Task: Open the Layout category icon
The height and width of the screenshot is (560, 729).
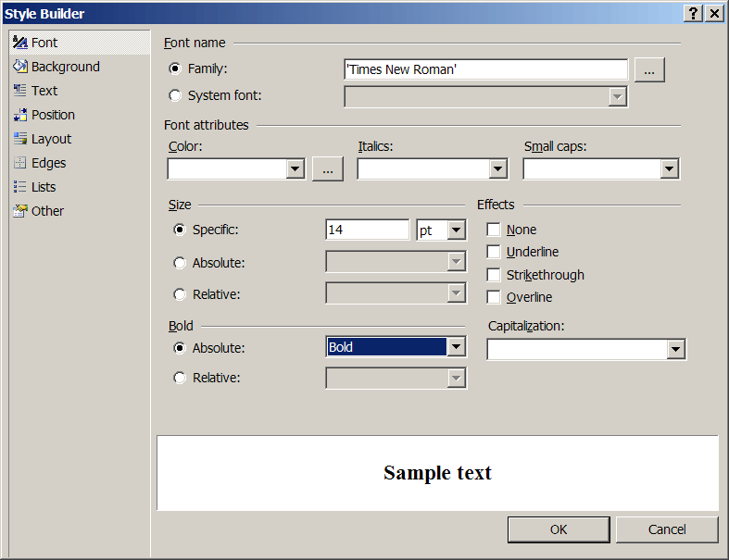Action: (x=20, y=139)
